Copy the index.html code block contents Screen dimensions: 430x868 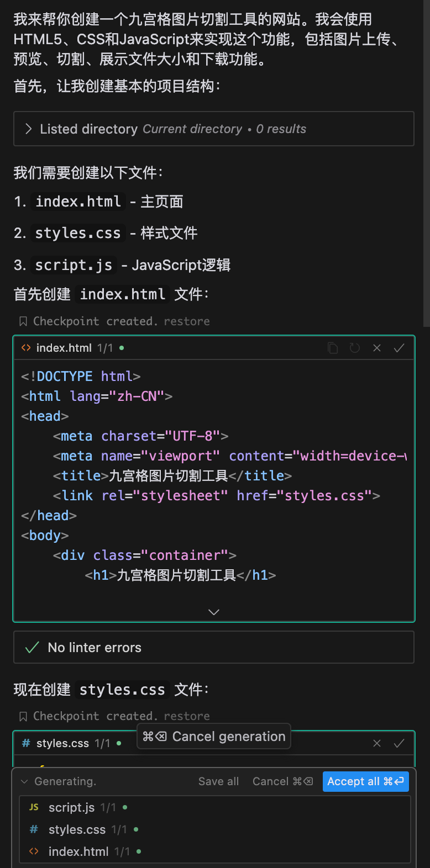[333, 348]
